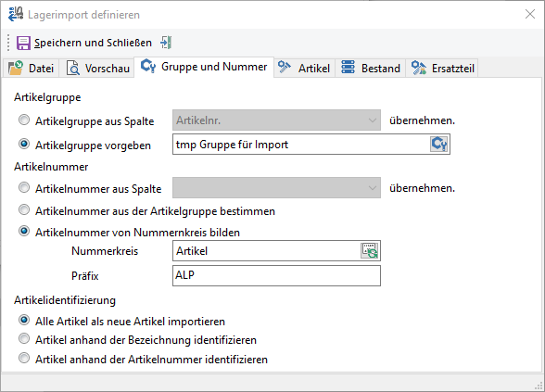
Task: Select Artikelgruppe aus Spalte radio button
Action: pyautogui.click(x=24, y=120)
